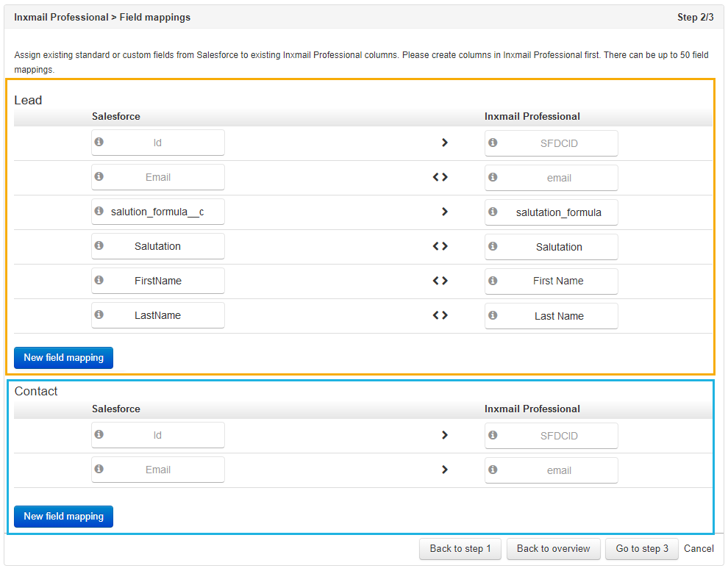The width and height of the screenshot is (728, 571).
Task: Open the First Name Inxmail column selector
Action: [x=551, y=281]
